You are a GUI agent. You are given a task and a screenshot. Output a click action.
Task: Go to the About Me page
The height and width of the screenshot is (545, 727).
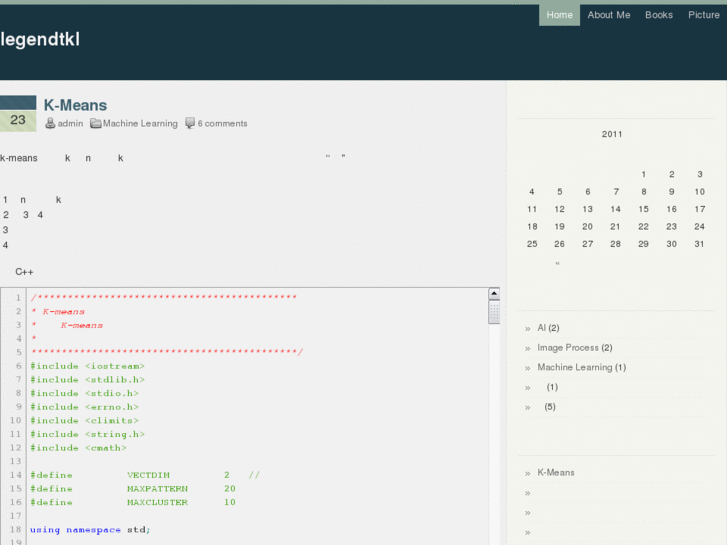609,15
